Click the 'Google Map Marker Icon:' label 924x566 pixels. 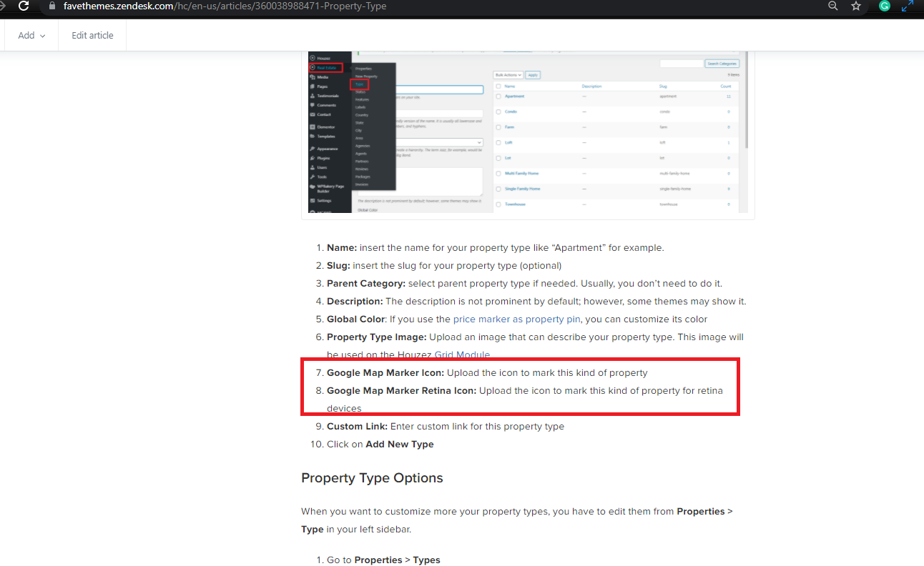pyautogui.click(x=385, y=372)
